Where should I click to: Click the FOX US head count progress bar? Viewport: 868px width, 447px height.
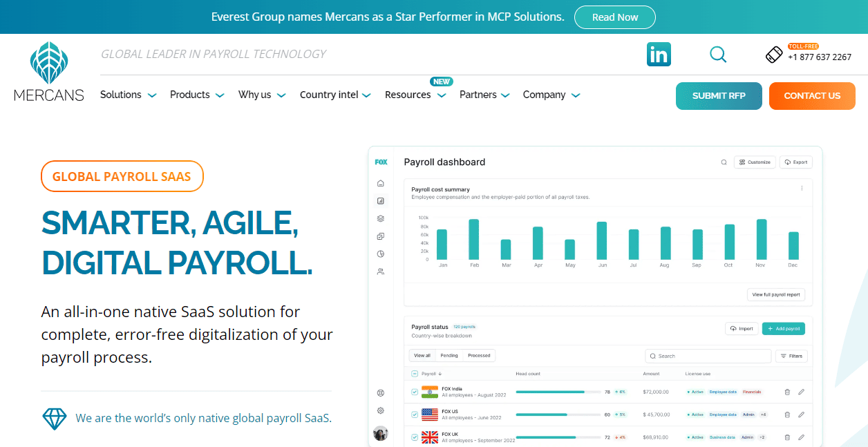[x=558, y=415]
